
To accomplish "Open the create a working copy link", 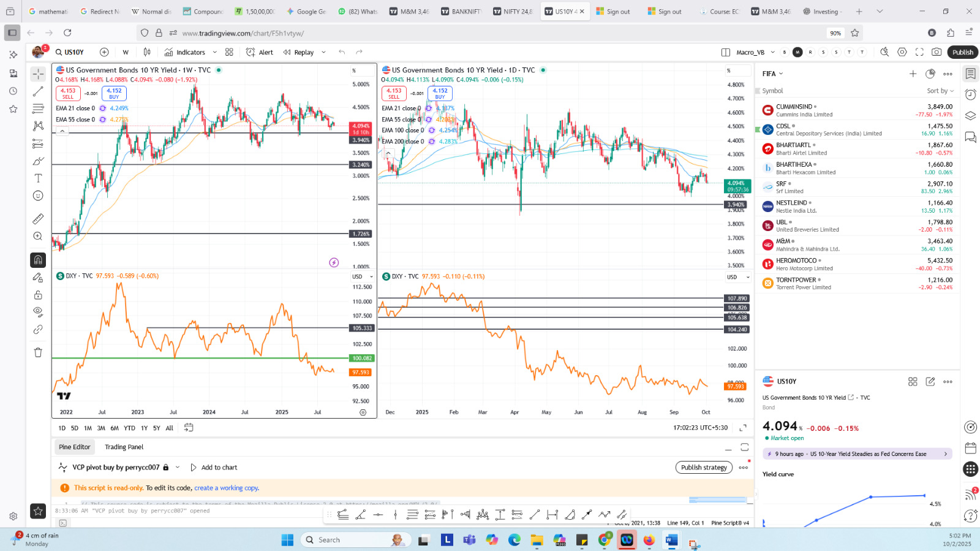I will coord(227,488).
